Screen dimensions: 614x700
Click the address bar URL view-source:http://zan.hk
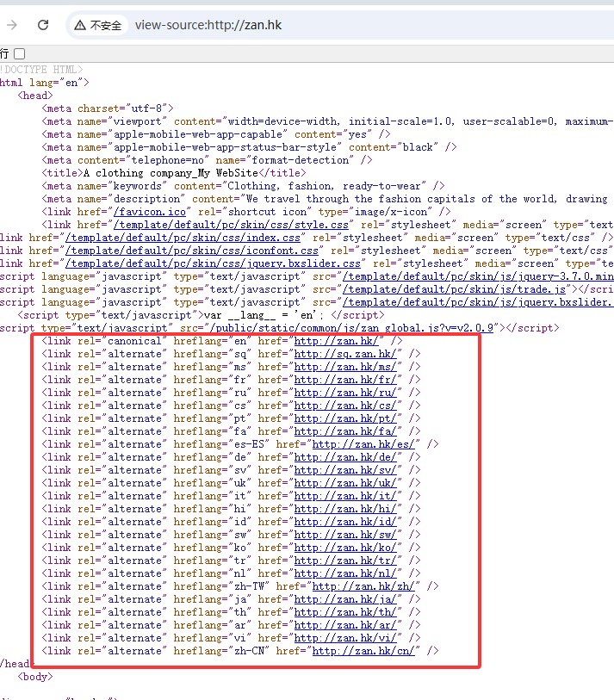tap(208, 25)
